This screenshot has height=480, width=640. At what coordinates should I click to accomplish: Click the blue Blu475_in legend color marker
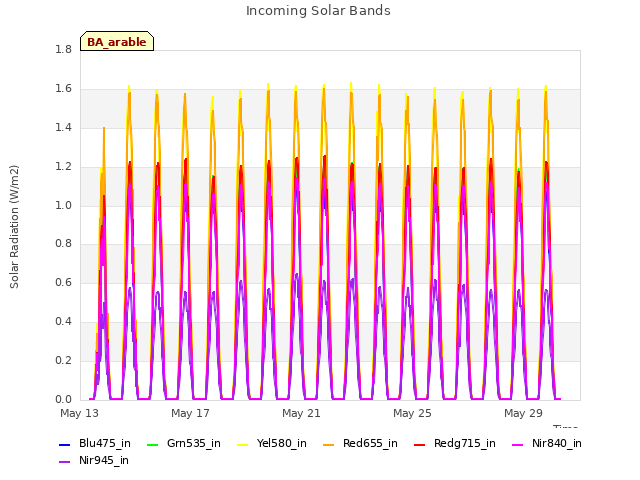(64, 444)
